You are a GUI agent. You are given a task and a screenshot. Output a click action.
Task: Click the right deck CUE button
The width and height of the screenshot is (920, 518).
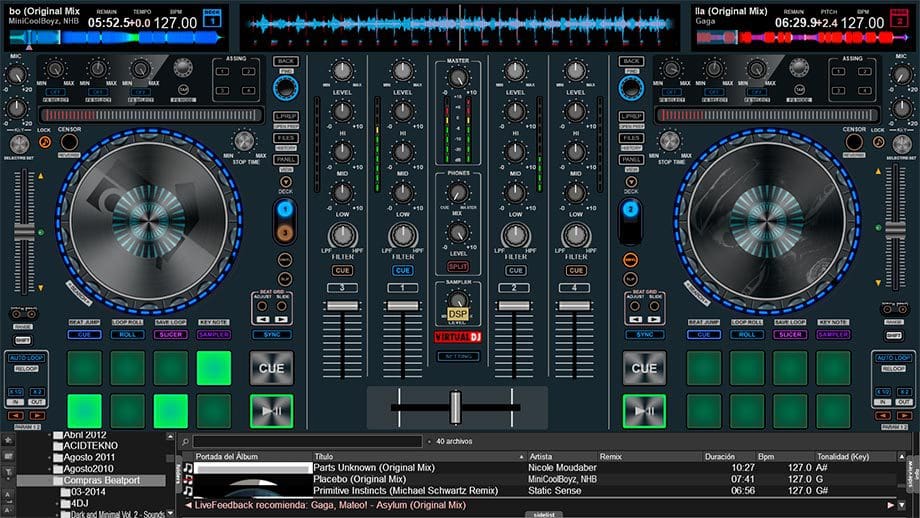(x=644, y=368)
